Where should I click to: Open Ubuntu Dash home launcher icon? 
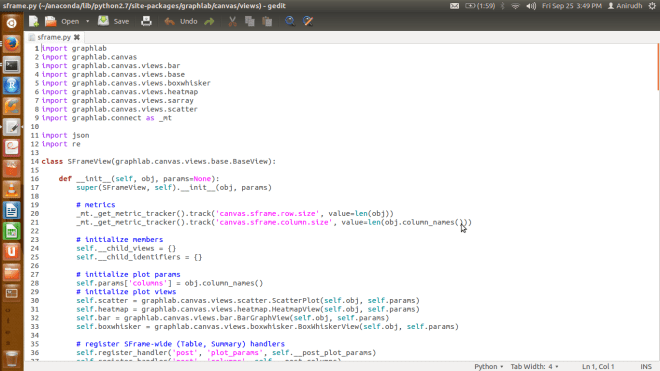[x=11, y=23]
